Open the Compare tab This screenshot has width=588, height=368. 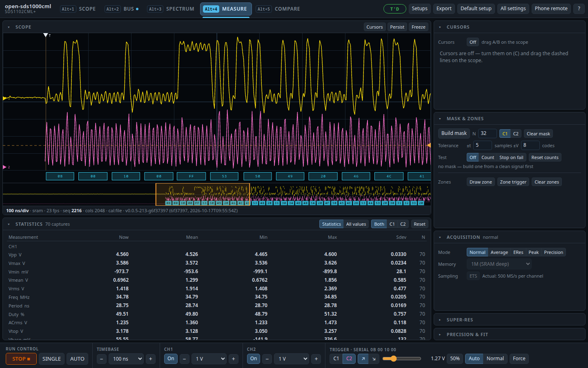[x=278, y=9]
